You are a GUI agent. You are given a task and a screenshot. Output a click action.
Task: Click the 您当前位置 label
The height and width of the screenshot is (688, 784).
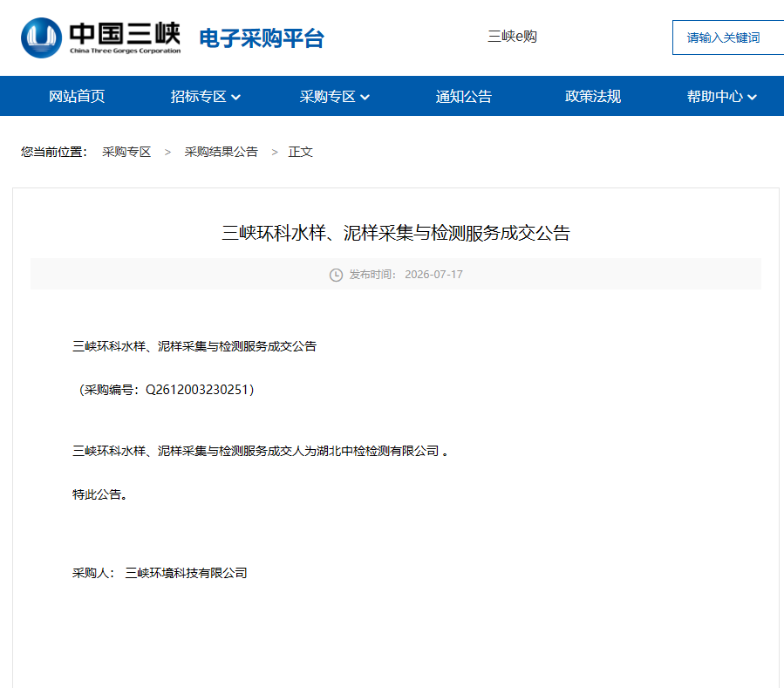[54, 152]
